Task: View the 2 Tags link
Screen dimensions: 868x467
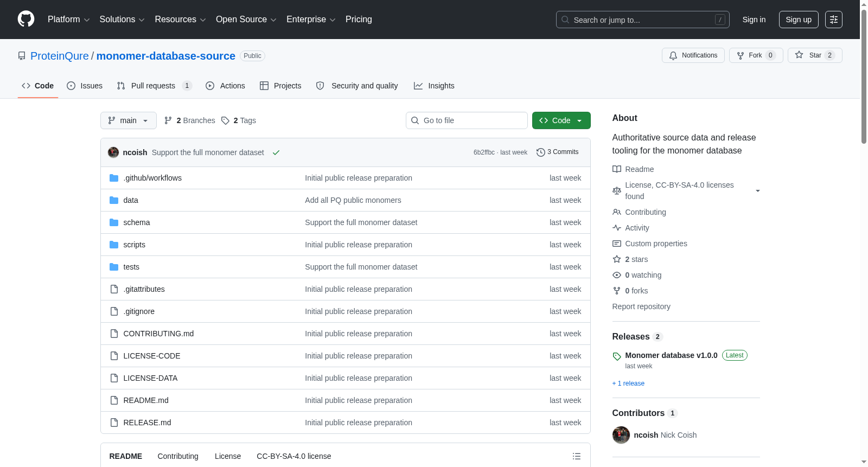Action: pos(239,120)
